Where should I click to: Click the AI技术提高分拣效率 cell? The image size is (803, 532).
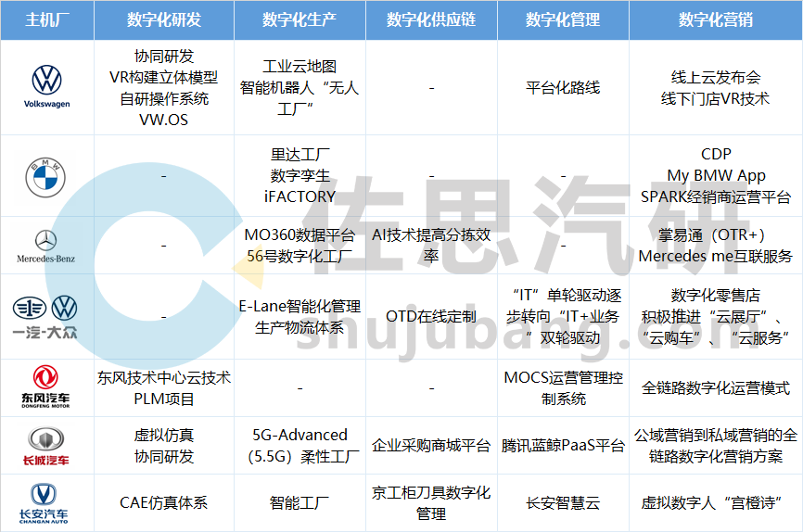click(431, 246)
